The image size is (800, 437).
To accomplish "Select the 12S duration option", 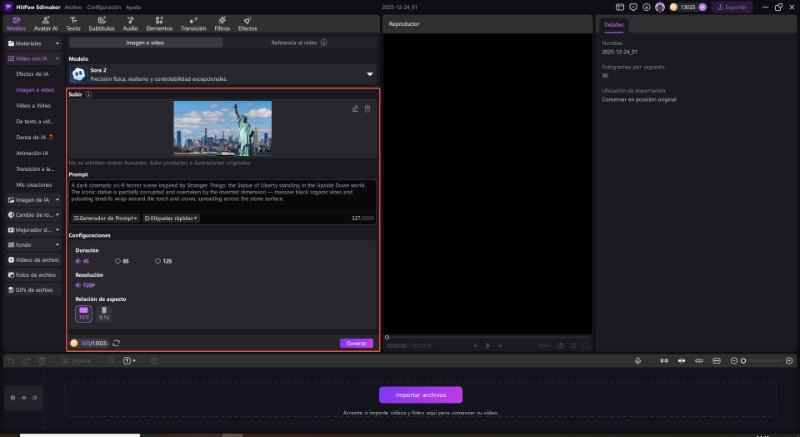I will [164, 261].
